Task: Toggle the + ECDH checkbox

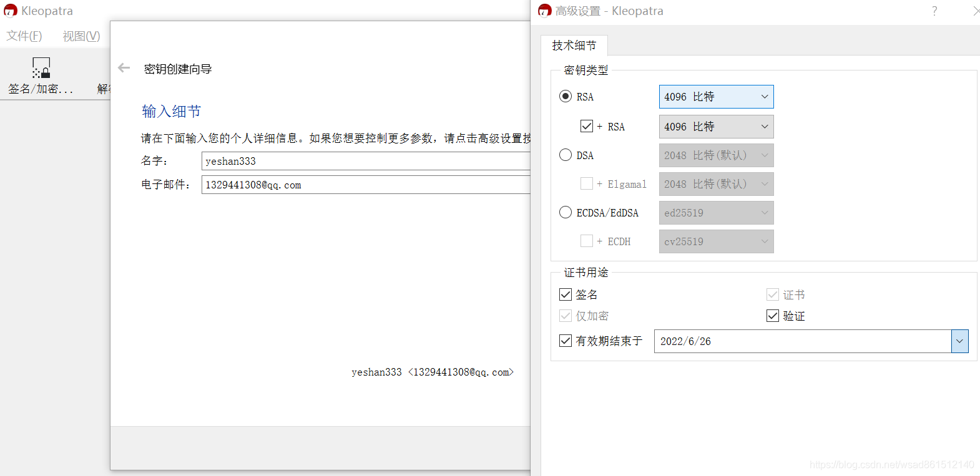Action: [587, 241]
